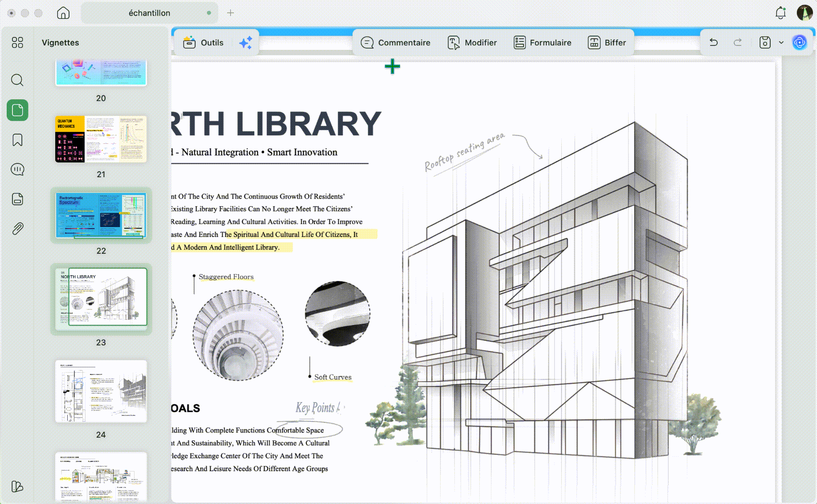Expand the save options dropdown arrow
The image size is (817, 504).
[781, 43]
